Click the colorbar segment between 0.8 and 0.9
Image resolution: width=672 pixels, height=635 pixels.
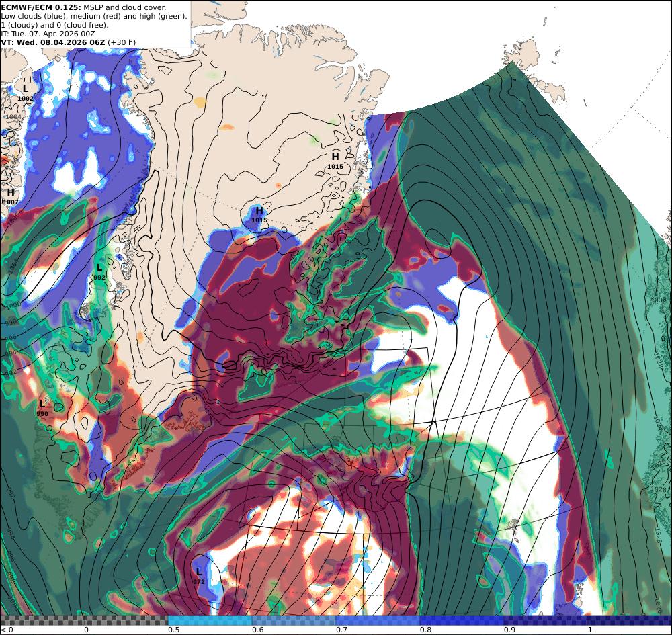click(462, 620)
